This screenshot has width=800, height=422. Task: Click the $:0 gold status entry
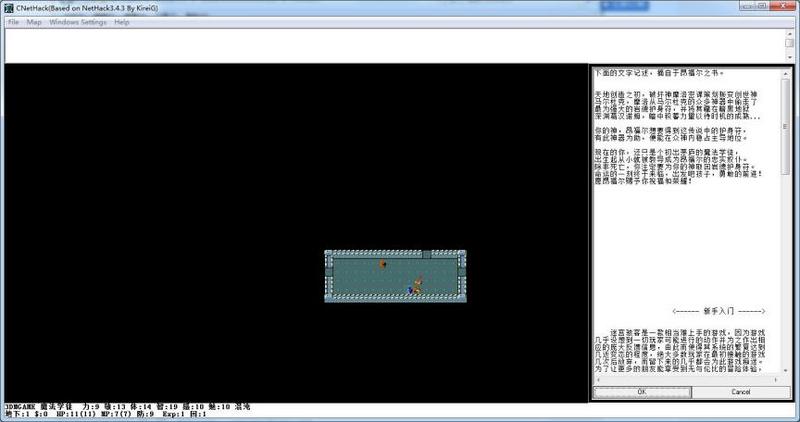41,414
